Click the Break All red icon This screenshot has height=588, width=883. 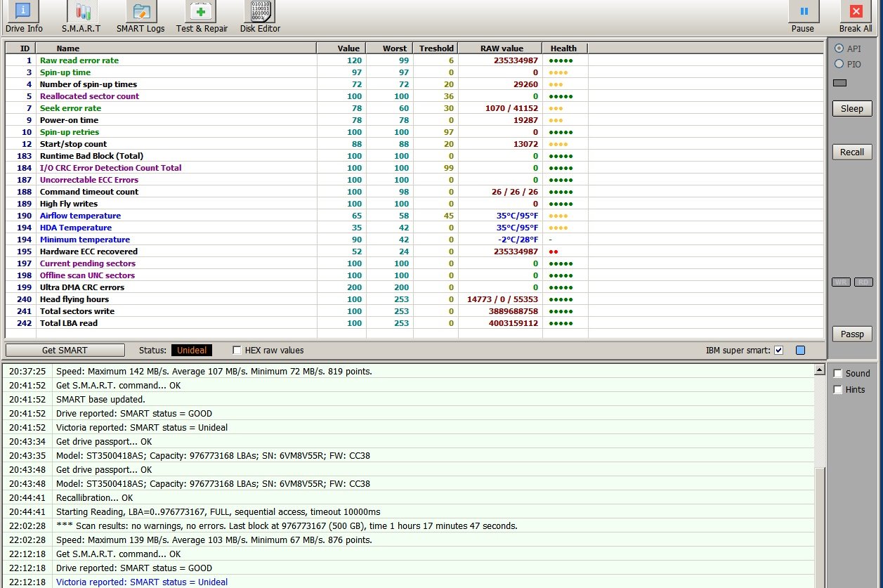[x=855, y=12]
